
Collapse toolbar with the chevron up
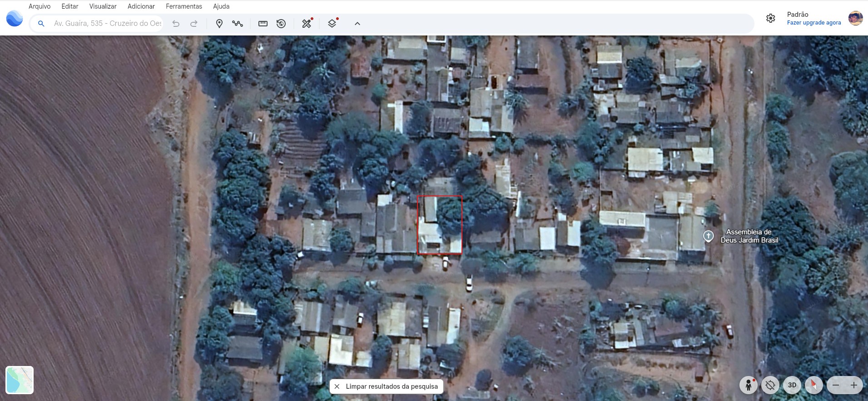point(357,24)
